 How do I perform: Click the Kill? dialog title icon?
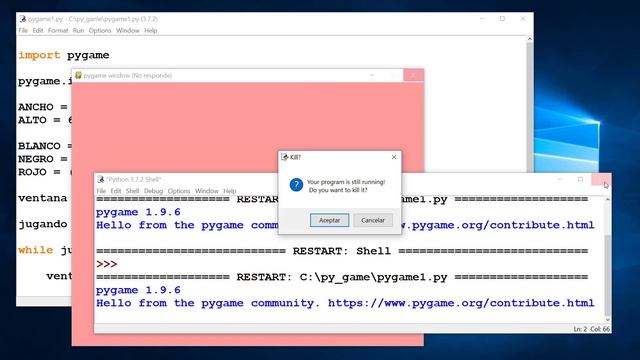click(284, 157)
